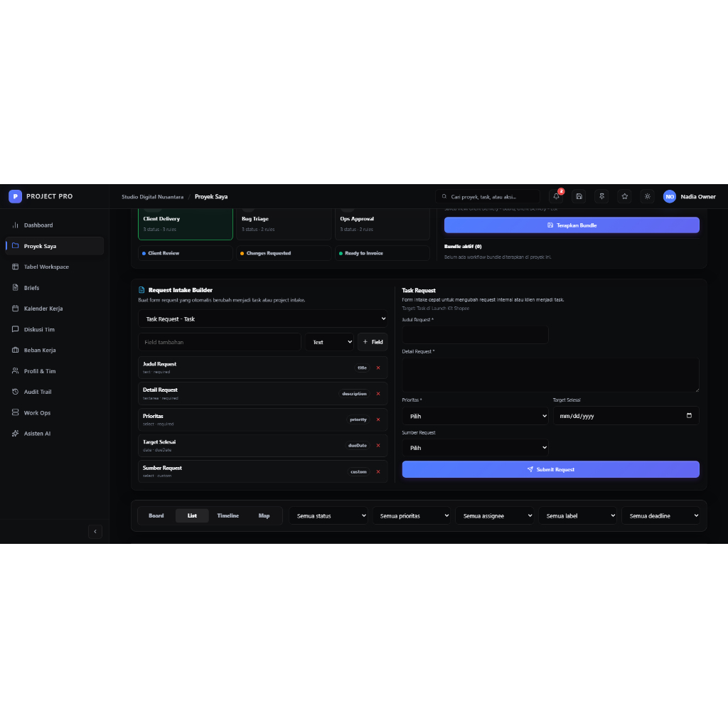Open the notifications bell

pos(556,196)
